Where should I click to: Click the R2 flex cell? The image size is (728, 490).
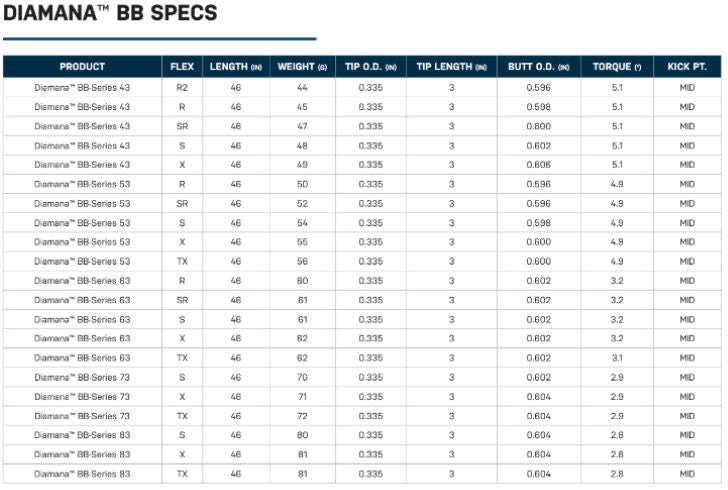coord(182,88)
